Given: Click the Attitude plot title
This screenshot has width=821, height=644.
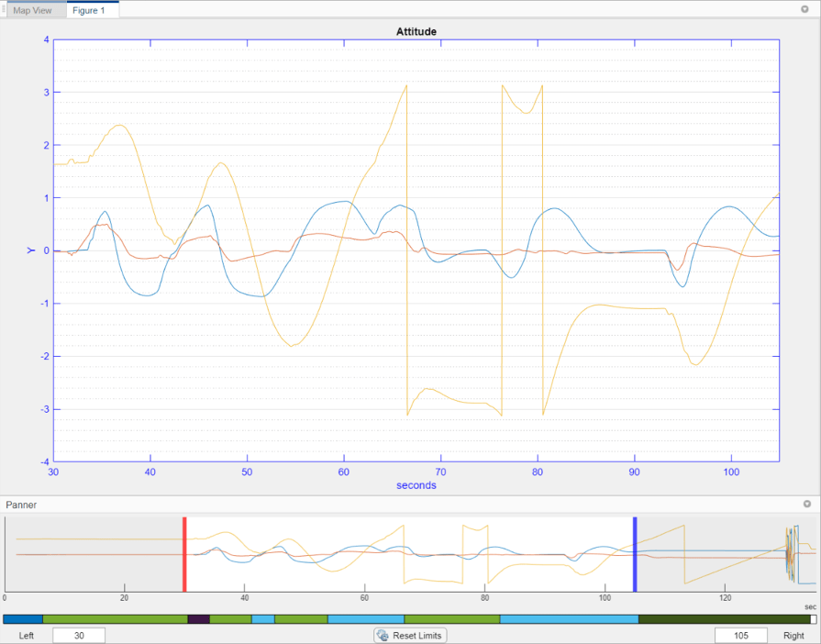Looking at the screenshot, I should click(416, 31).
